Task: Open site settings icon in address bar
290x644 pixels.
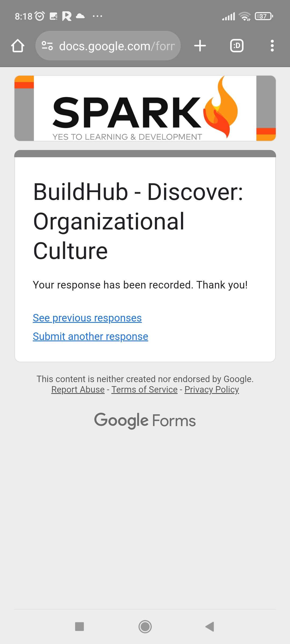Action: coord(47,46)
